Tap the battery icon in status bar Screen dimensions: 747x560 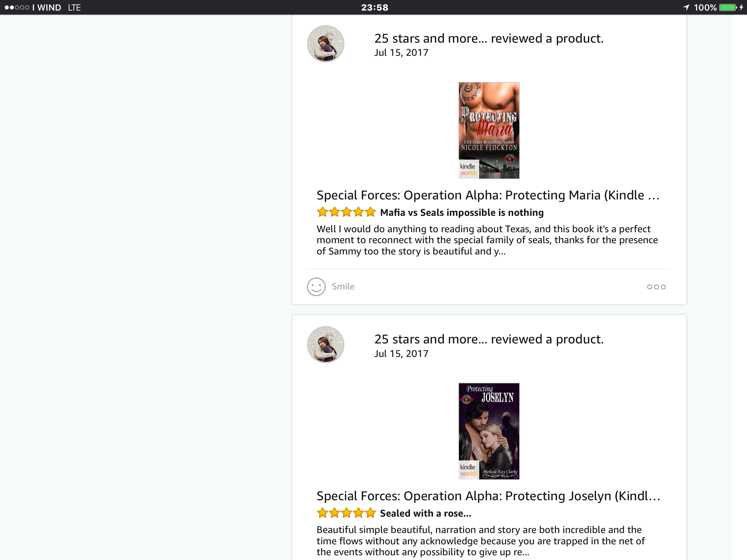[x=728, y=8]
